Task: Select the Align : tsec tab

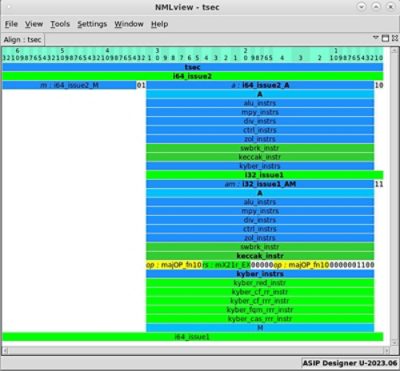Action: [x=22, y=40]
